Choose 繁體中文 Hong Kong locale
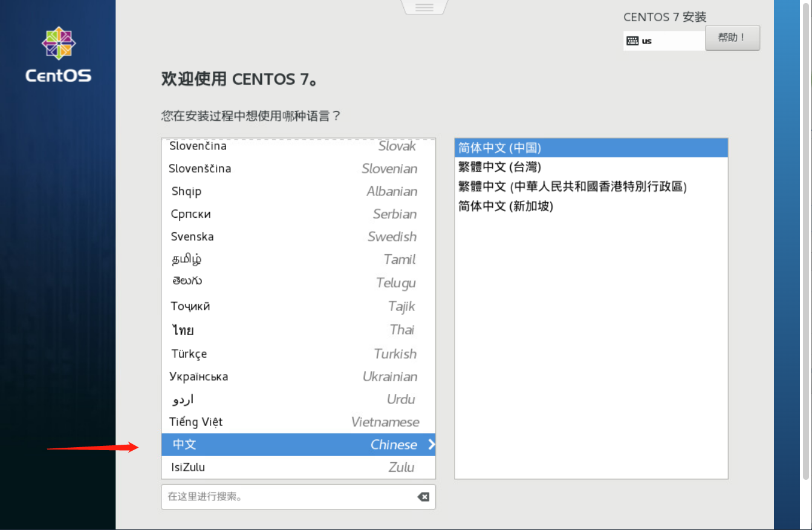This screenshot has height=530, width=812. click(x=591, y=186)
